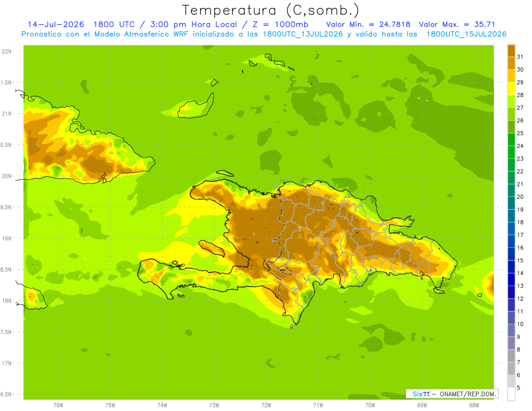
Task: Click the longitude axis label "69W"
Action: (x=422, y=405)
